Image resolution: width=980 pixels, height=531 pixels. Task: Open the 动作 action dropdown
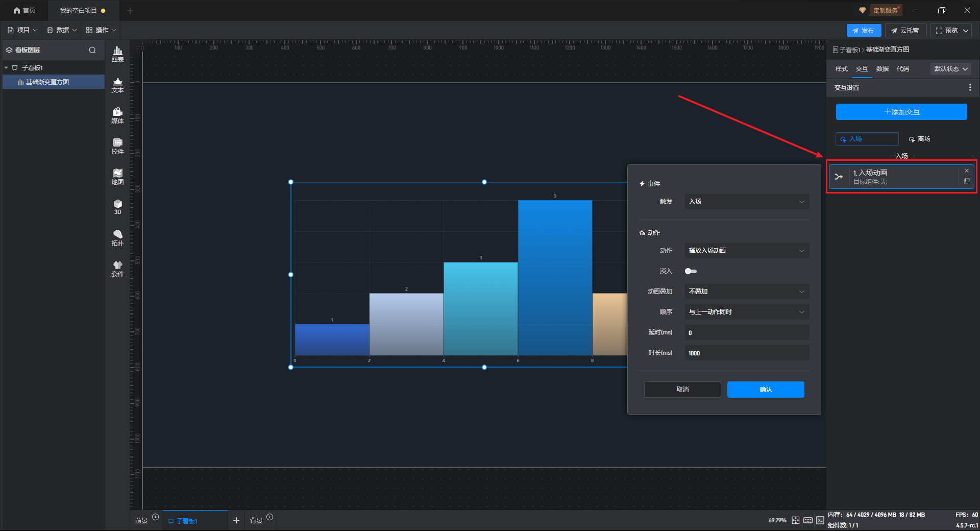click(x=747, y=251)
